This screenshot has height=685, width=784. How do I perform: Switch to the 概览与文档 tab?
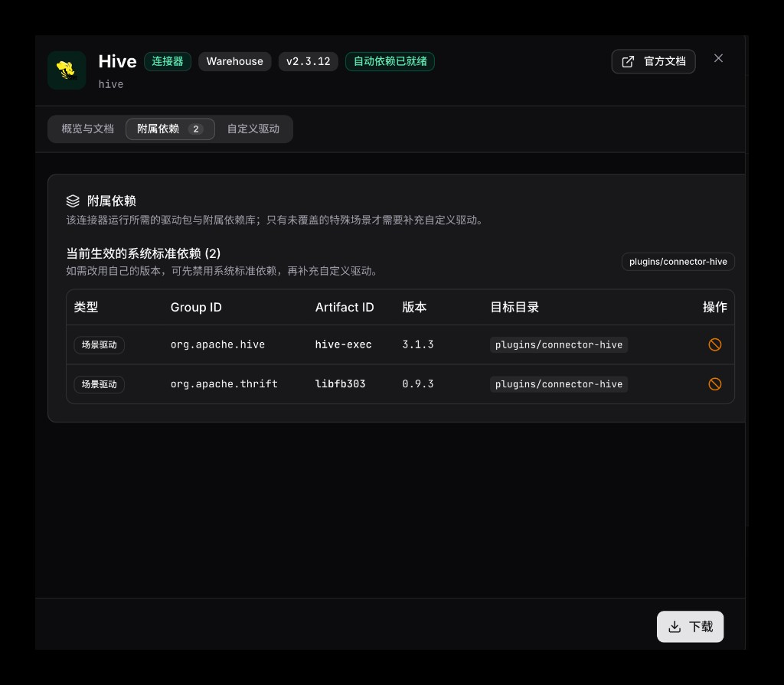pyautogui.click(x=87, y=129)
